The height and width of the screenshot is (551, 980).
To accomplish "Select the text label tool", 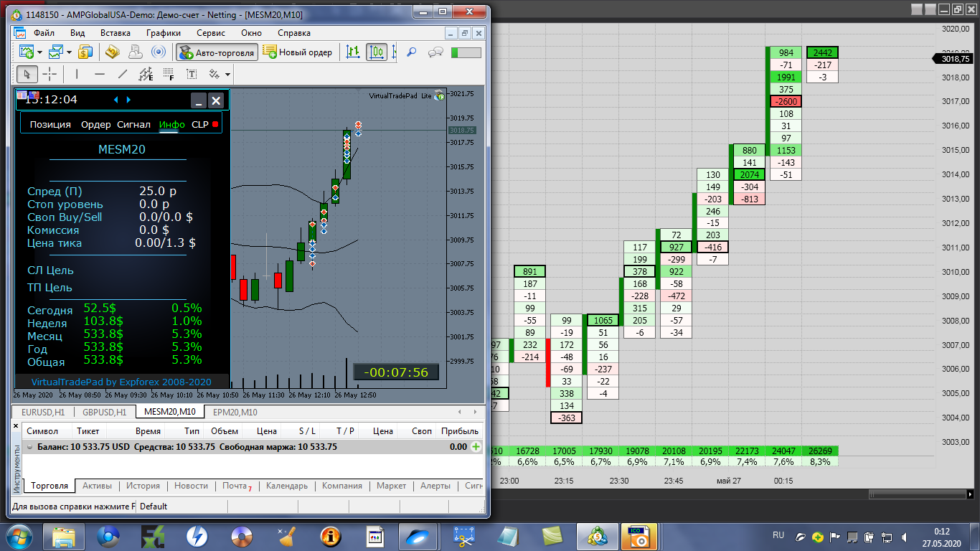I will point(192,74).
